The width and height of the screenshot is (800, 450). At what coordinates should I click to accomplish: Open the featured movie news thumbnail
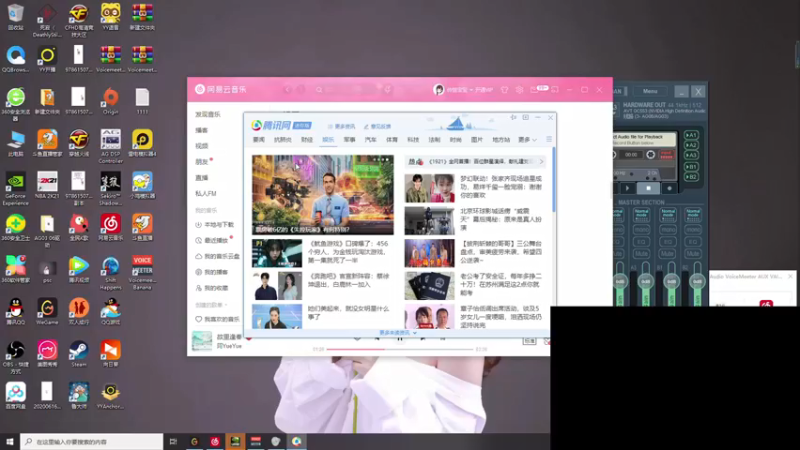coord(322,195)
